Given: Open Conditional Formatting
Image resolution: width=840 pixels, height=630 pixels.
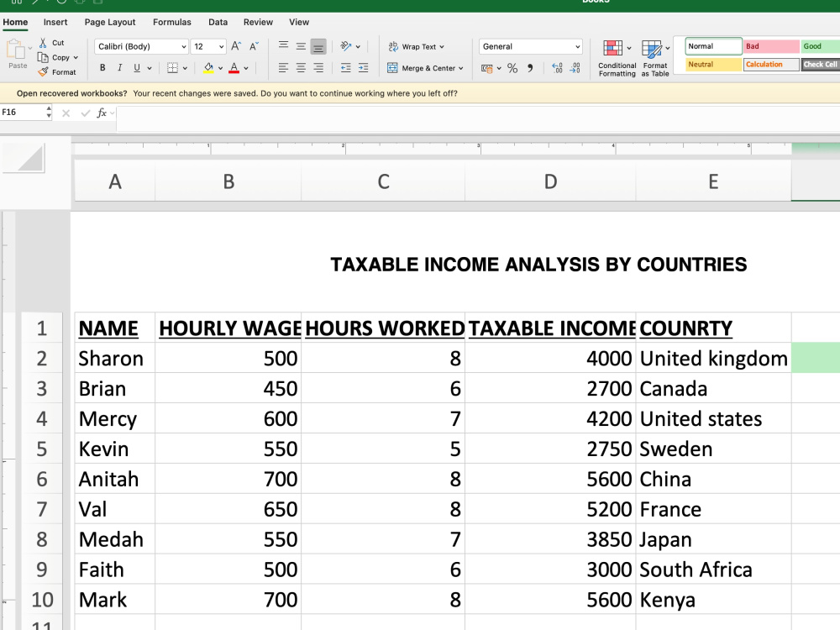Looking at the screenshot, I should tap(617, 58).
